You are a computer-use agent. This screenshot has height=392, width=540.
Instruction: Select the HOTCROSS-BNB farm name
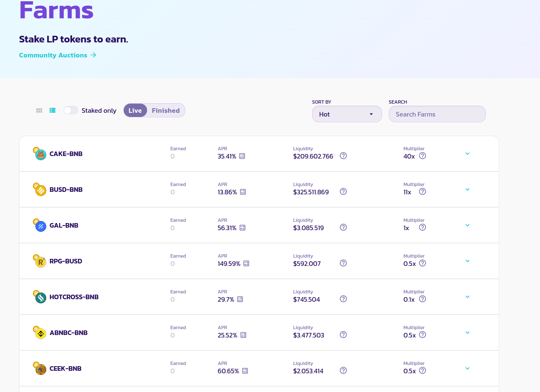click(74, 297)
